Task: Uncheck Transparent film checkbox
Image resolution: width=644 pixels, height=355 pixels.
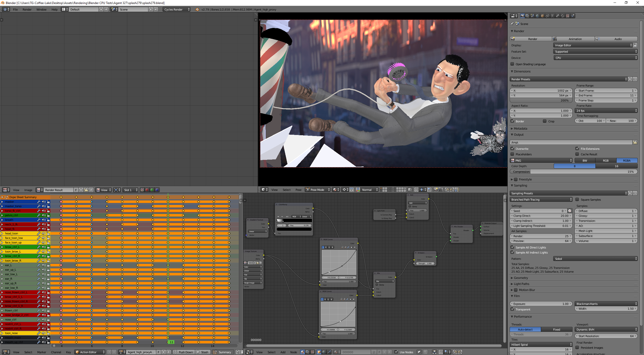Action: click(x=512, y=309)
